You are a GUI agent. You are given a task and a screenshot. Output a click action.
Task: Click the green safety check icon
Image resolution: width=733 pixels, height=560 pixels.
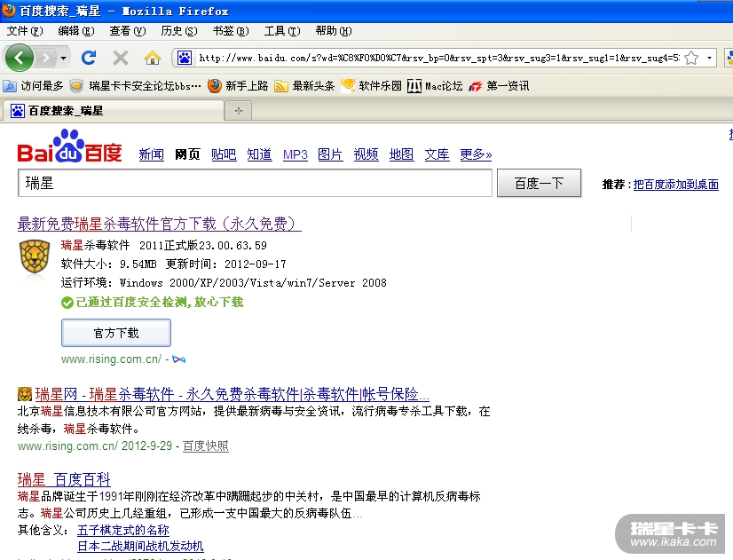click(67, 303)
